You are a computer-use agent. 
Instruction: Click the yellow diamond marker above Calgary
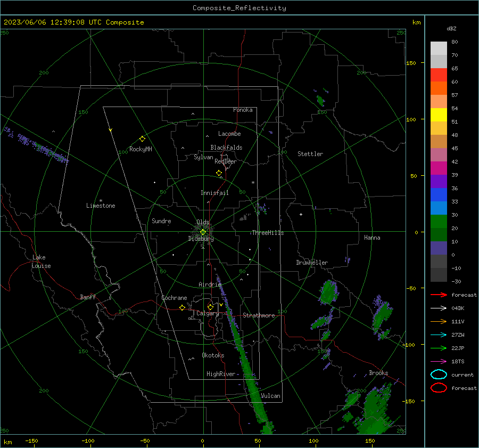tap(210, 307)
